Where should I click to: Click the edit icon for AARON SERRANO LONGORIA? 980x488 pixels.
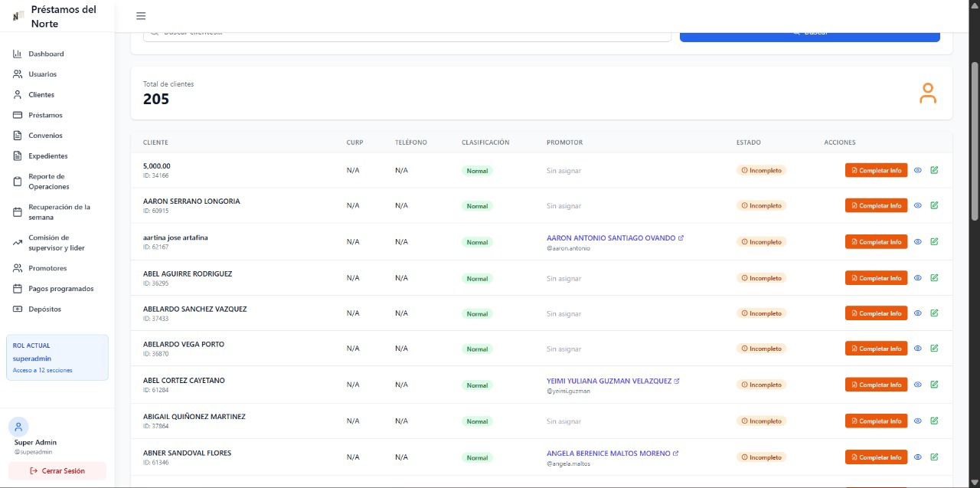click(x=934, y=205)
